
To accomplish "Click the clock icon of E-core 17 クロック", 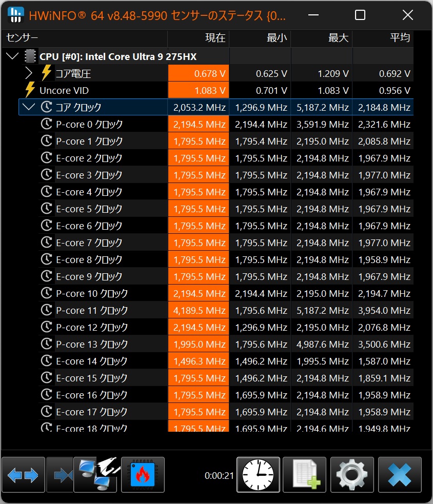I will point(47,412).
